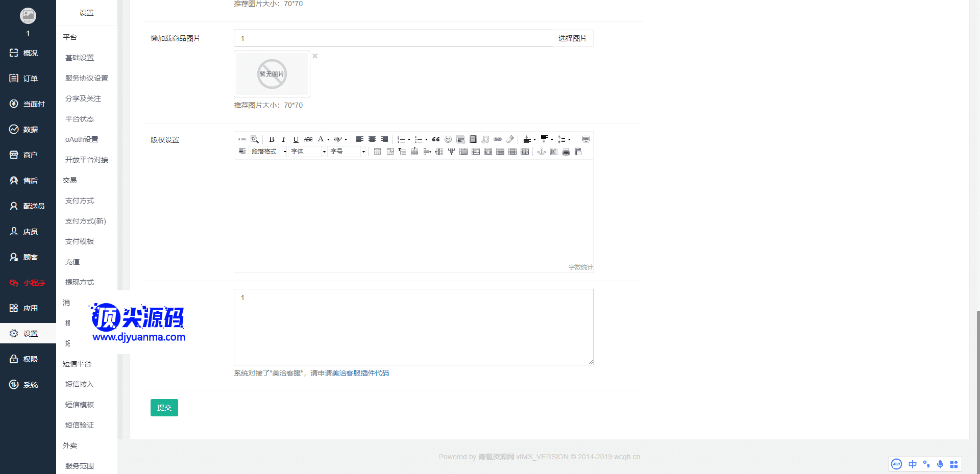The height and width of the screenshot is (474, 980).
Task: Click 选择图片 button for lazy-load image
Action: [x=573, y=38]
